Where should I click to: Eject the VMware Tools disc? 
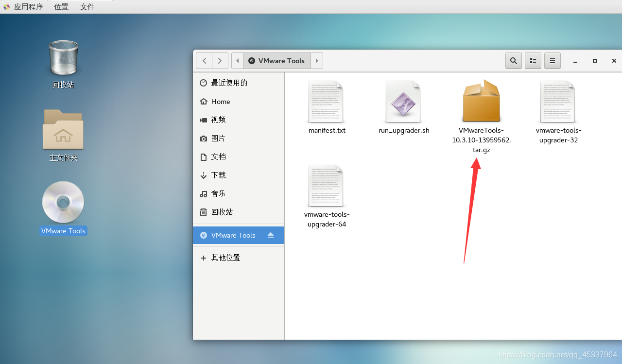click(271, 235)
